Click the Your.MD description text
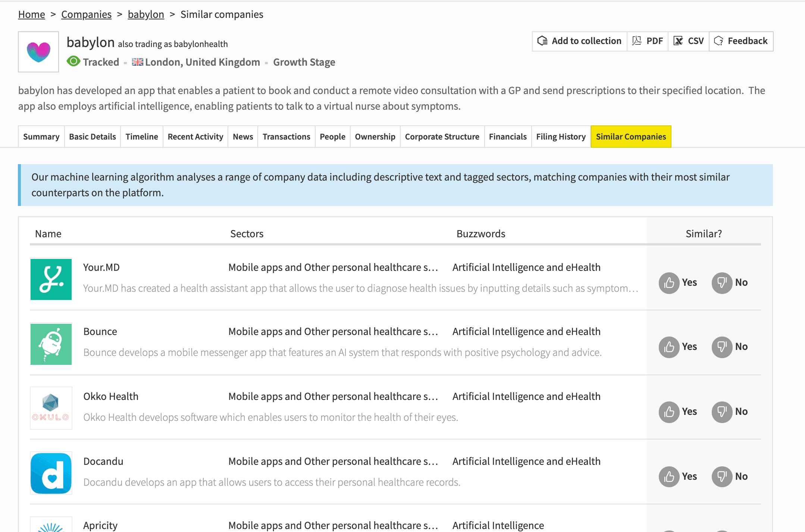The width and height of the screenshot is (805, 532). (361, 288)
